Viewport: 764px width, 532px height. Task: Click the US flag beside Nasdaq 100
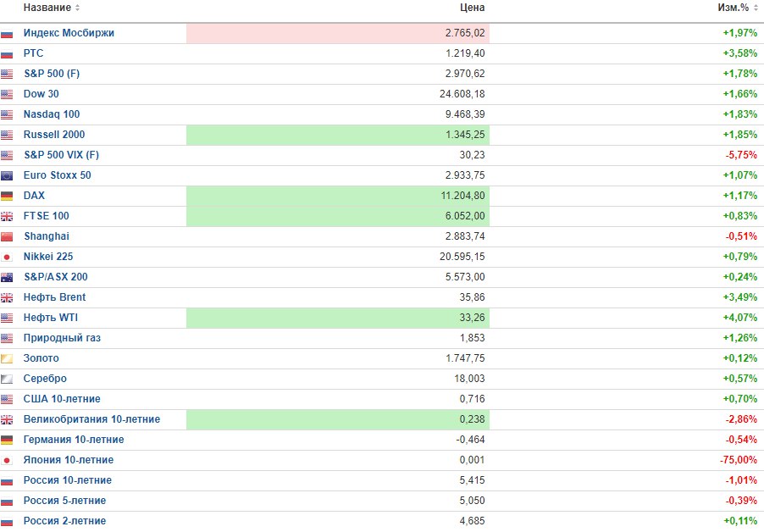(x=7, y=115)
